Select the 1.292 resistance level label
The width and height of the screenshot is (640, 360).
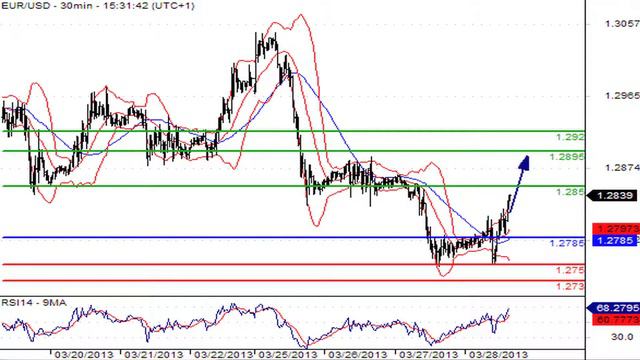coord(570,137)
